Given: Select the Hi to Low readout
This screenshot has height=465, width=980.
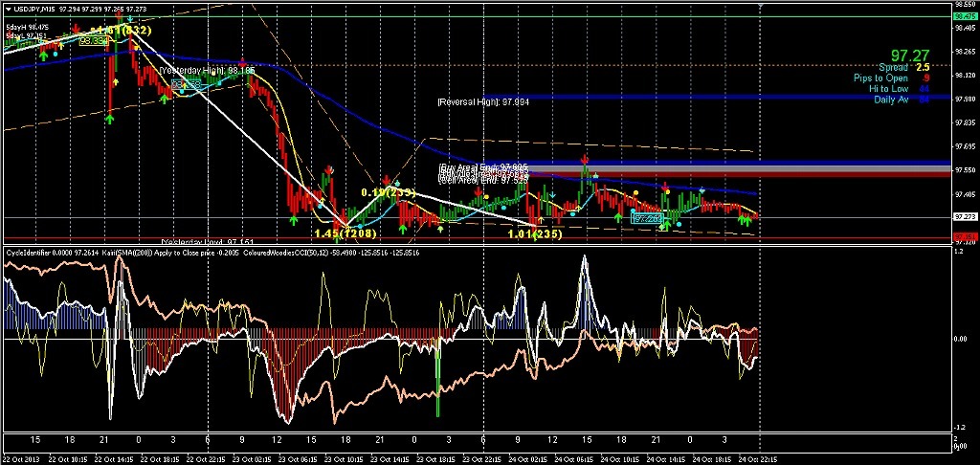Looking at the screenshot, I should pyautogui.click(x=901, y=89).
